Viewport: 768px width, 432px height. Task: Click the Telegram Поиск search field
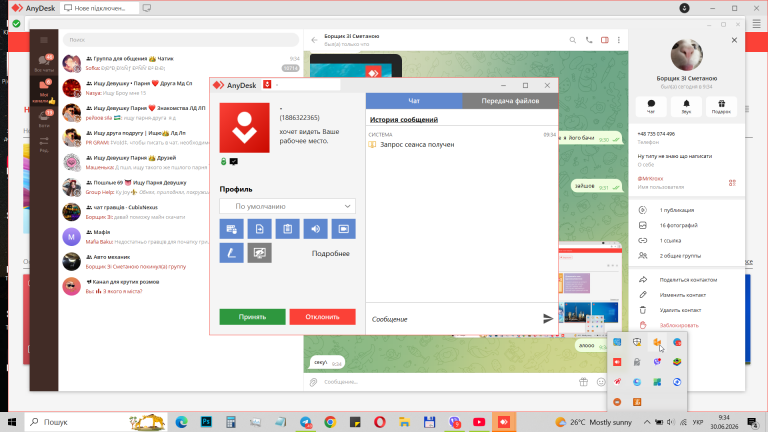[181, 40]
